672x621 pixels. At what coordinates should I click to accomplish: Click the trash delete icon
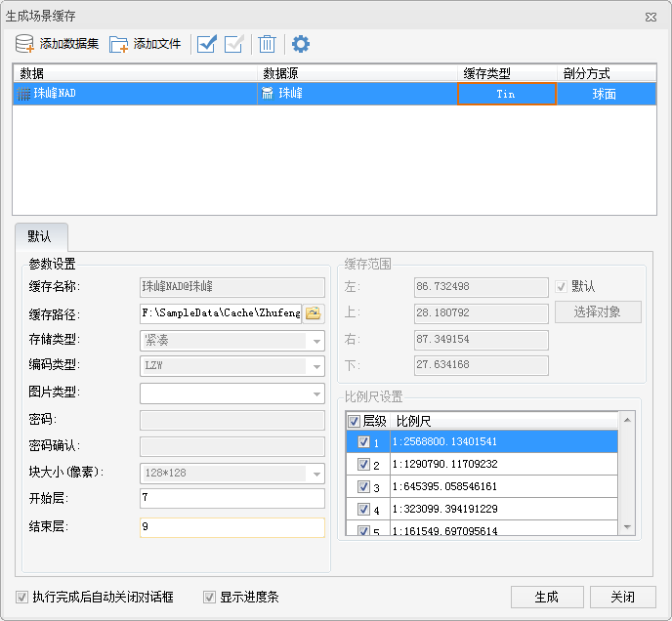click(x=267, y=44)
